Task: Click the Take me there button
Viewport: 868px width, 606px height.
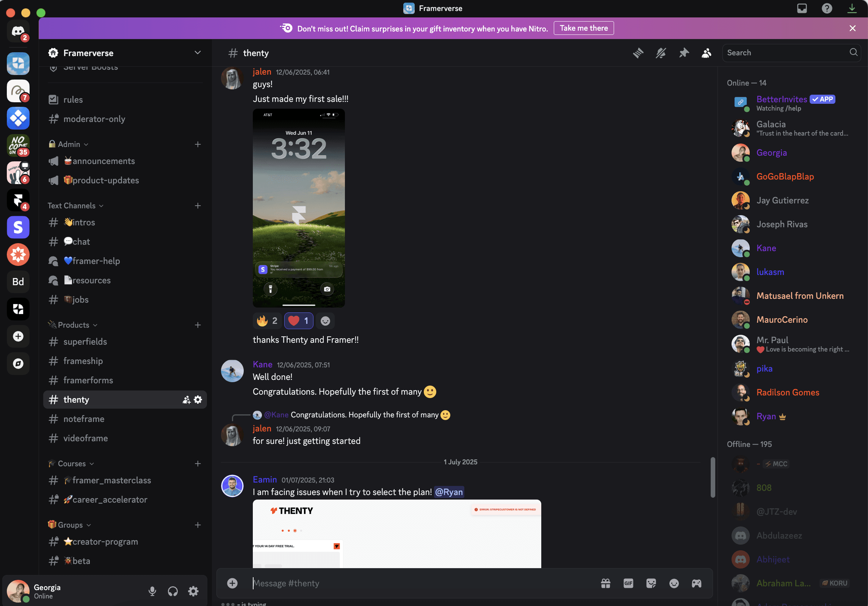Action: click(584, 28)
